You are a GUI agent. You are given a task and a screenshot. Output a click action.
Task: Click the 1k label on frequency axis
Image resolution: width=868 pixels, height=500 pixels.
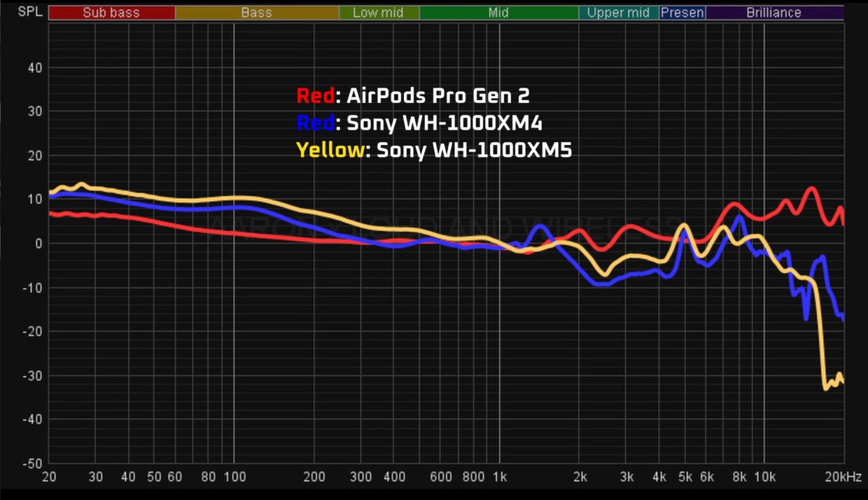(x=499, y=477)
